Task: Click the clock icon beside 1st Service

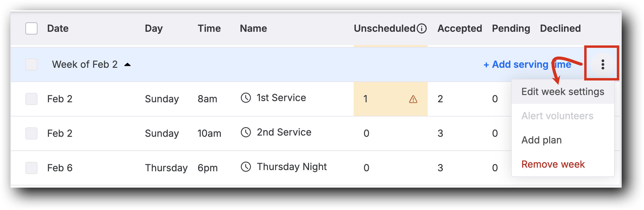Action: [246, 98]
